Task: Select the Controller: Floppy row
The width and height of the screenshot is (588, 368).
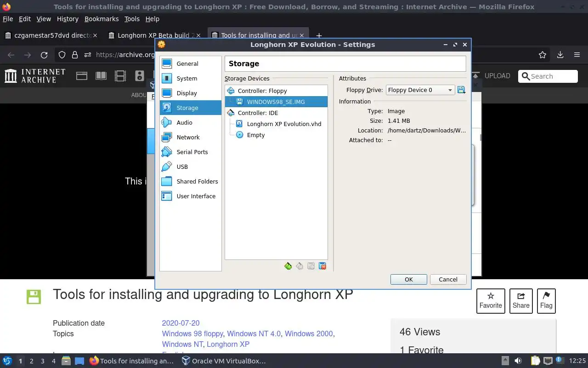Action: (276, 91)
